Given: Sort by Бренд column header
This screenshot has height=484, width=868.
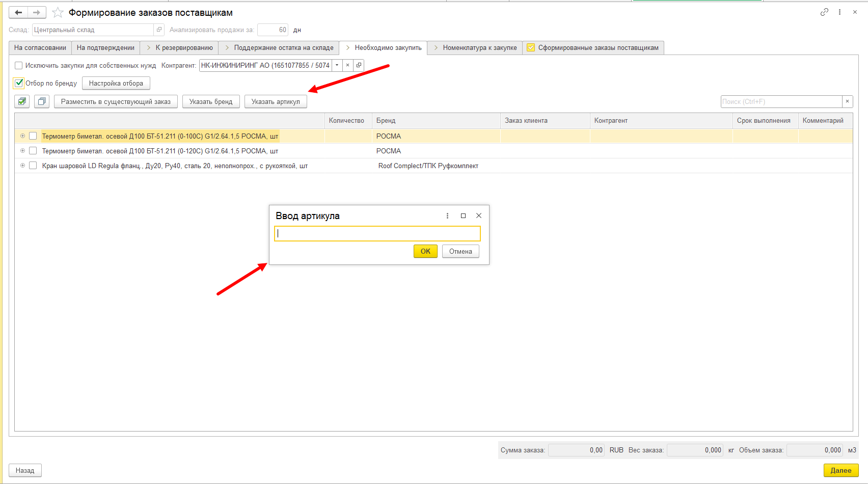Looking at the screenshot, I should (436, 120).
